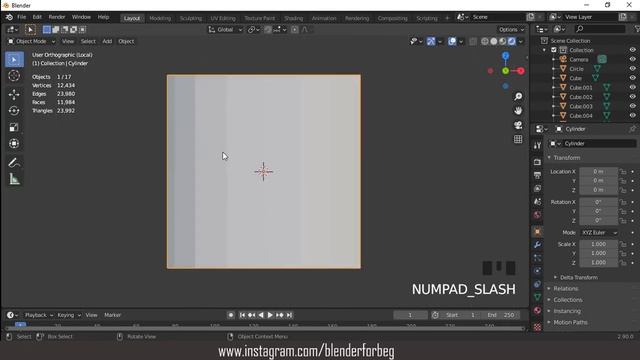
Task: Toggle snapping magnet
Action: pyautogui.click(x=268, y=29)
